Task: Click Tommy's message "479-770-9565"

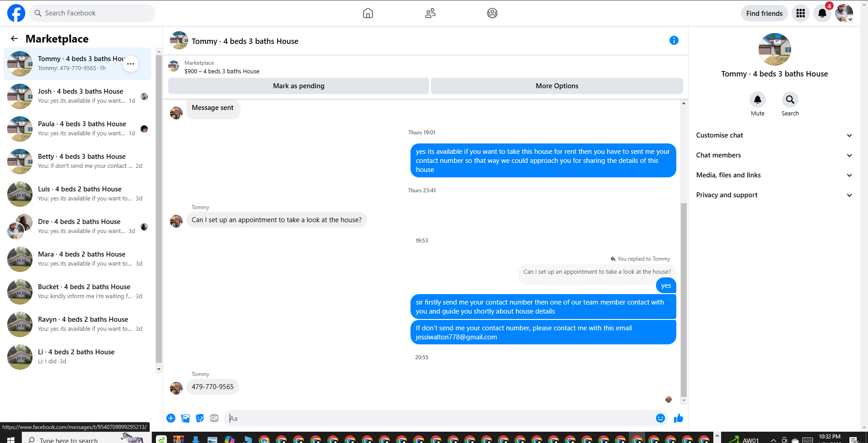Action: coord(212,387)
